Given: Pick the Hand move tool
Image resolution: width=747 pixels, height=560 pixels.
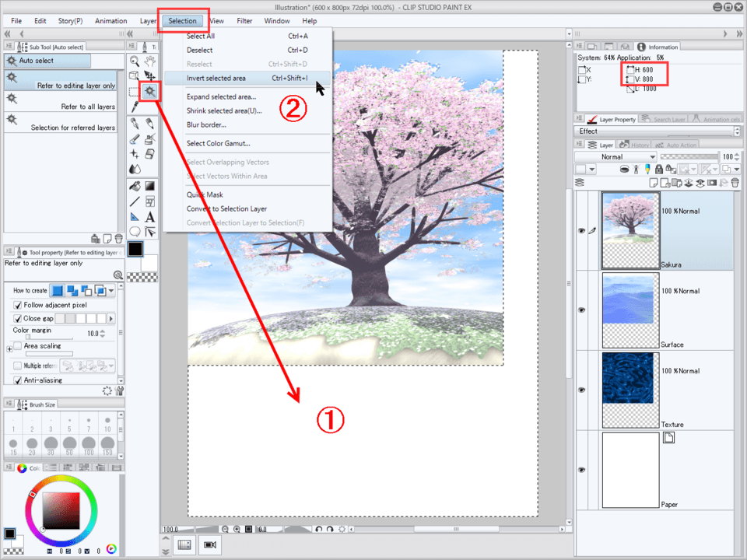Looking at the screenshot, I should [x=149, y=60].
